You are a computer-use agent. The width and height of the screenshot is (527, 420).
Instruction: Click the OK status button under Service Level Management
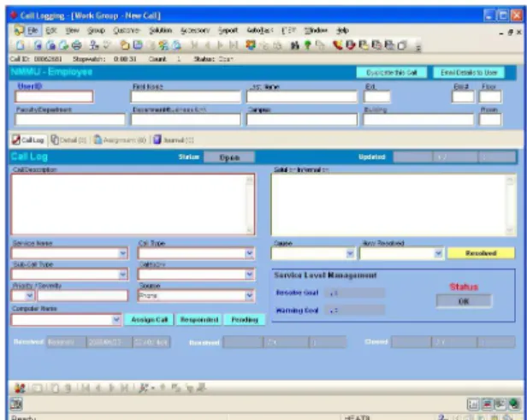[464, 301]
